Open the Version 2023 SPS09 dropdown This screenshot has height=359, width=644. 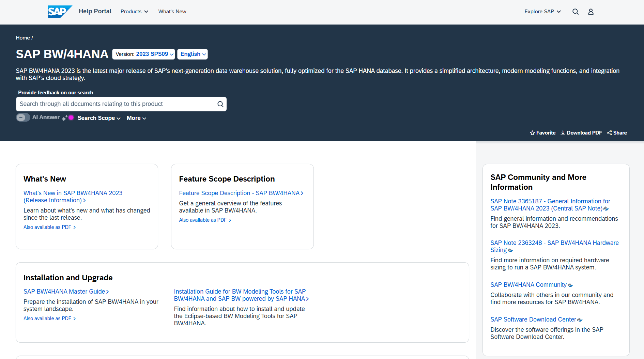tap(144, 54)
